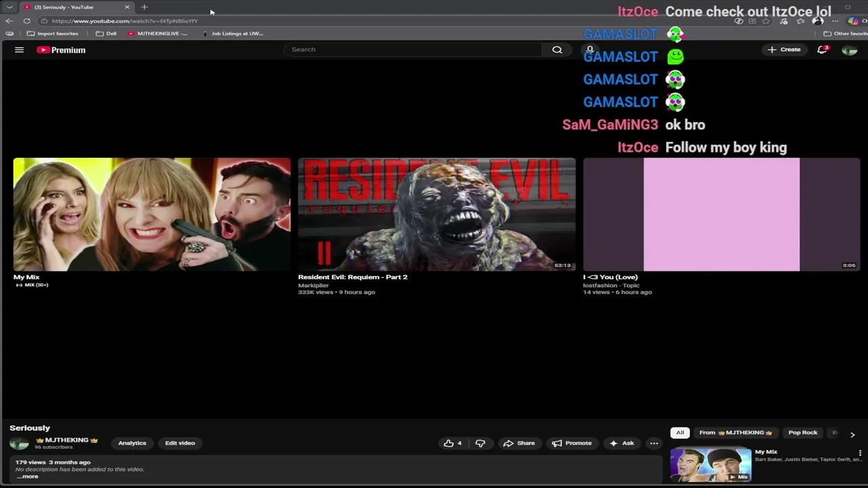Open Import favorites bookmark
Viewport: 868px width, 488px height.
pos(52,33)
